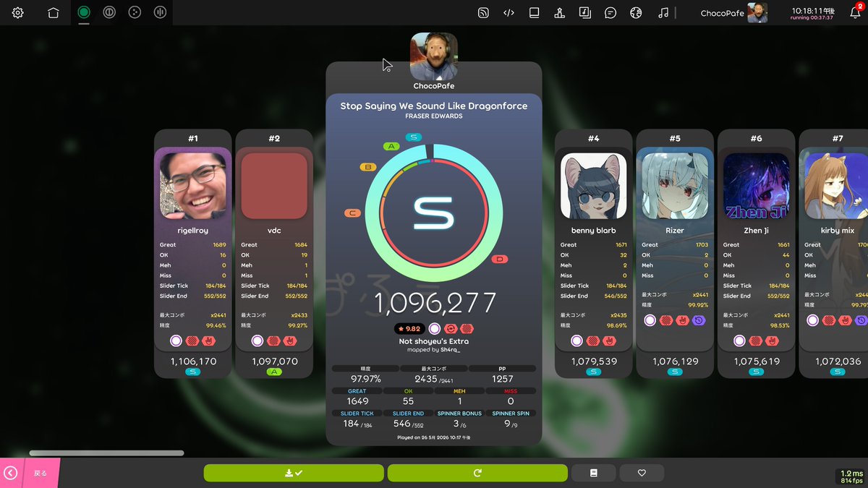Click the song title Stop Saying We Sound Like Dragonforce
This screenshot has height=488, width=868.
pyautogui.click(x=434, y=106)
